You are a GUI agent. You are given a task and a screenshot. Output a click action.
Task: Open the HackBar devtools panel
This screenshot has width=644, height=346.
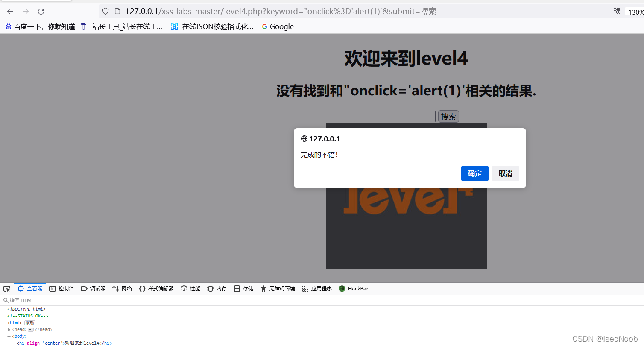pos(353,288)
